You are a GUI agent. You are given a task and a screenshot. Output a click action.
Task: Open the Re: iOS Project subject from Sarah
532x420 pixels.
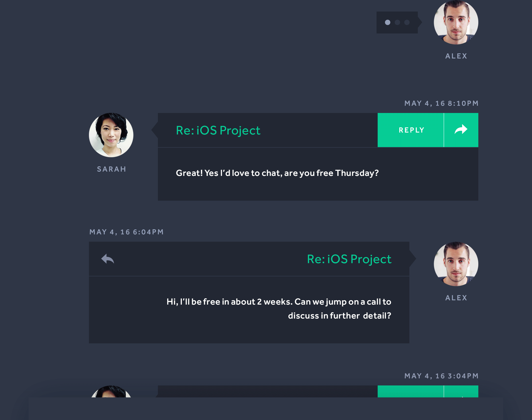click(x=218, y=130)
